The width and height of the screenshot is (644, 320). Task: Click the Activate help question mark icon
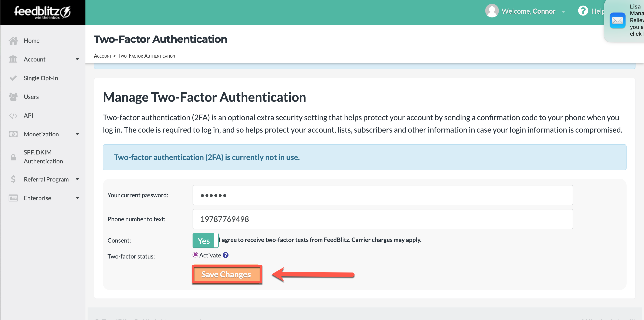[226, 255]
